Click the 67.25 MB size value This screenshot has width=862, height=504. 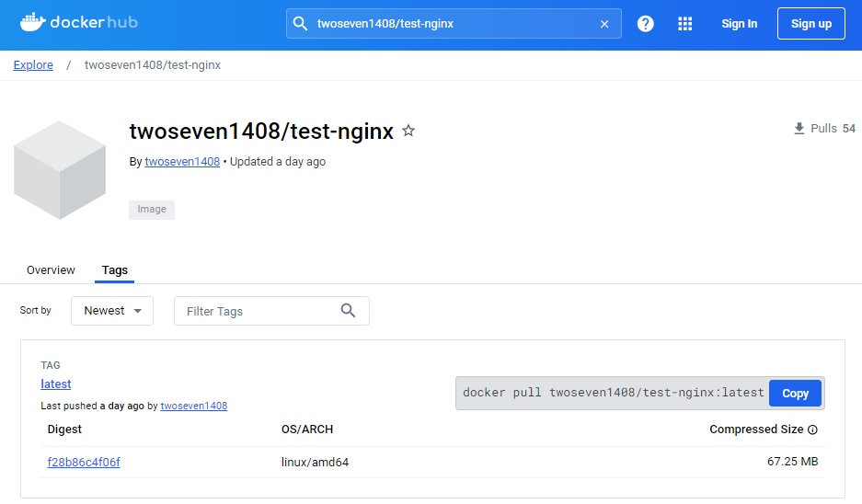793,462
